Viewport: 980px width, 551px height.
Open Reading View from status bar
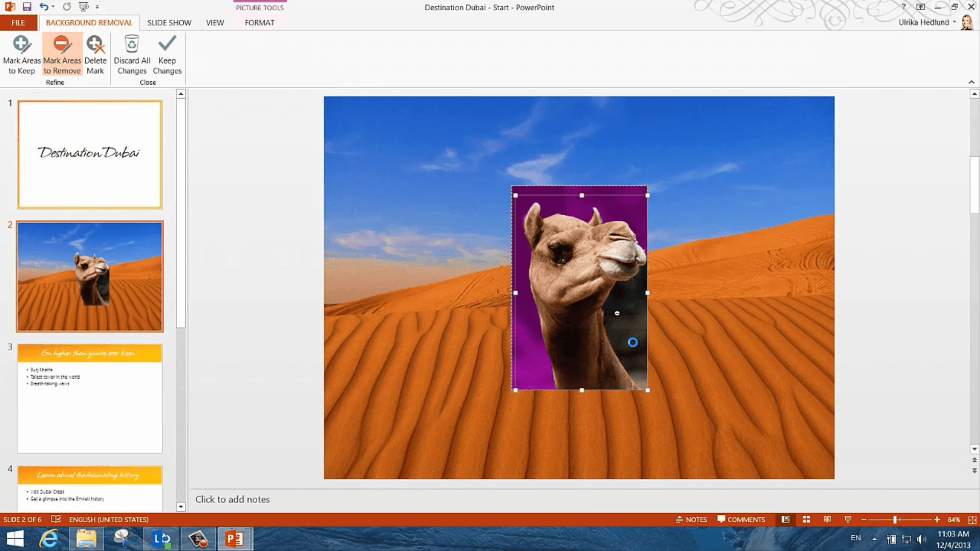[x=827, y=519]
